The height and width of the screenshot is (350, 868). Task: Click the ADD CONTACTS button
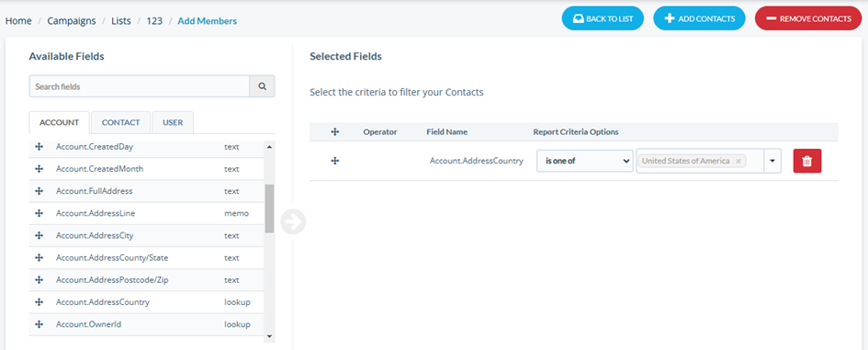pos(699,18)
